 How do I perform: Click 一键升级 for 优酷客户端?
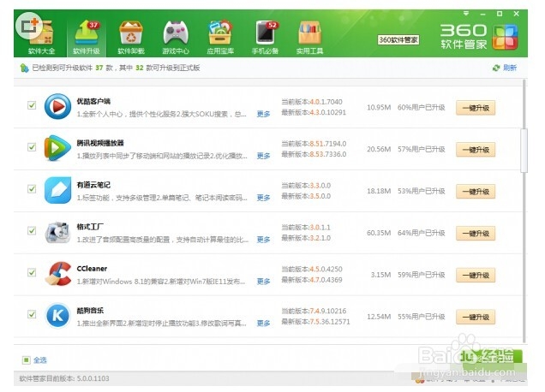point(476,108)
